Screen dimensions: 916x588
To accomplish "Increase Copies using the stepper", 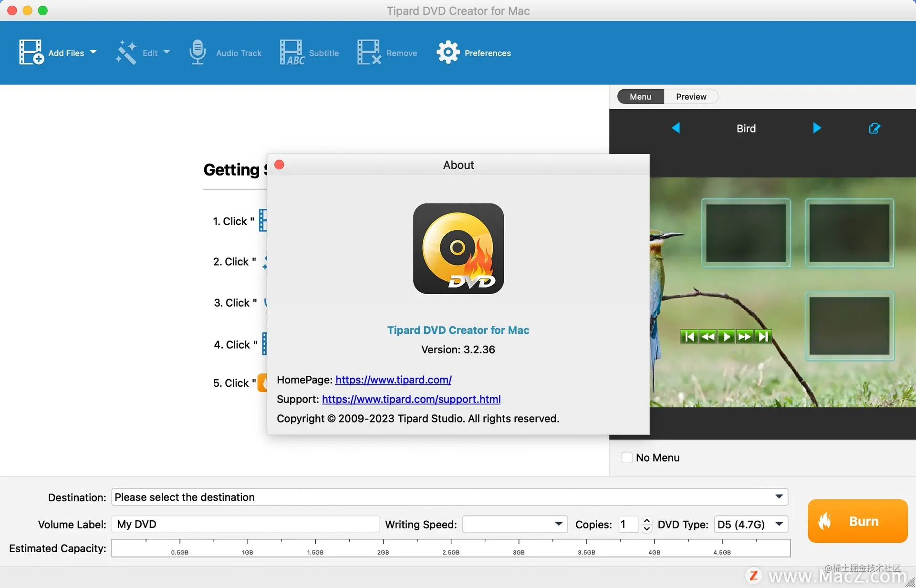I will [x=646, y=521].
